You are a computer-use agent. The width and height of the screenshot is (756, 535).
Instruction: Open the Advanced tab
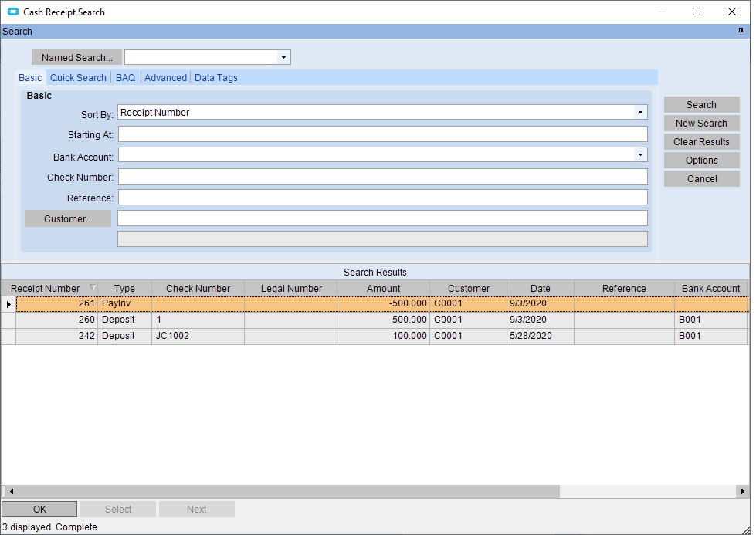point(165,78)
